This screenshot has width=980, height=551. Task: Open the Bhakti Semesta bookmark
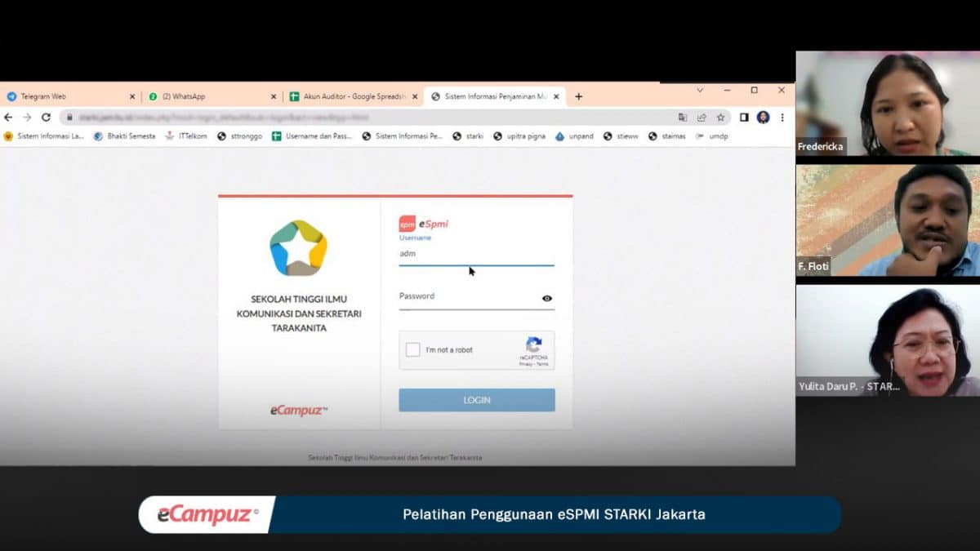click(x=125, y=136)
